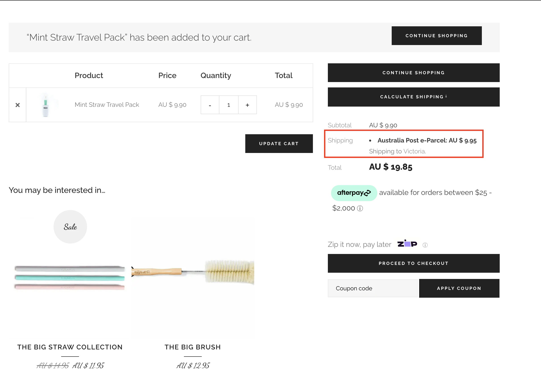The image size is (541, 392).
Task: Click struck-through price AU $ 14.95
Action: pos(53,365)
